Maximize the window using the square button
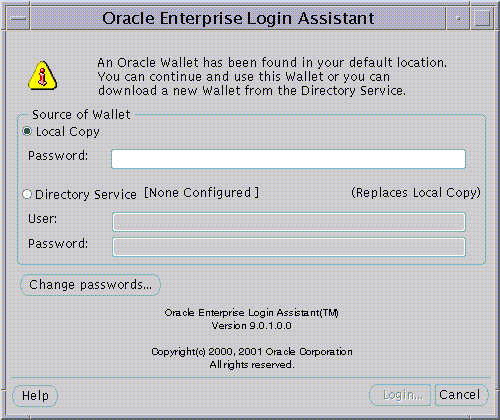500x420 pixels. coord(482,18)
